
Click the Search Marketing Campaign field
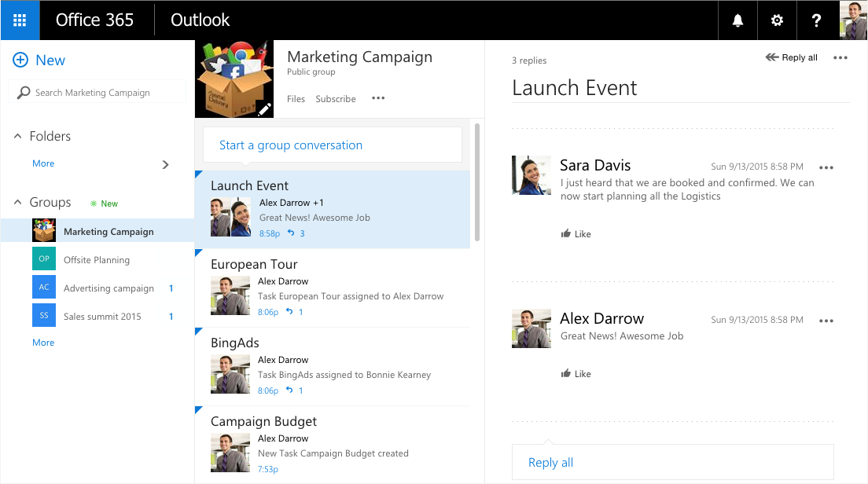97,93
